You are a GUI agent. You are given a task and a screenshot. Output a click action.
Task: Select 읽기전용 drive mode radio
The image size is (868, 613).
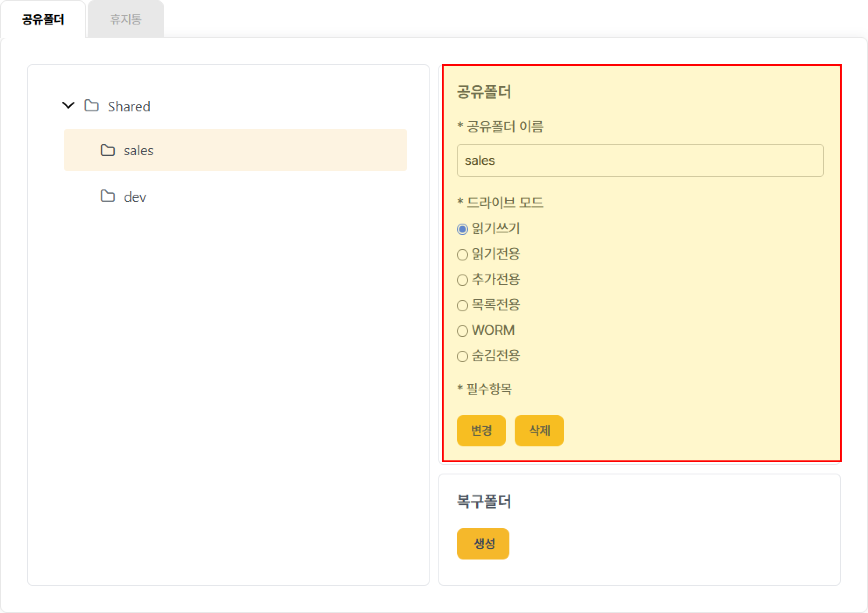[x=462, y=255]
